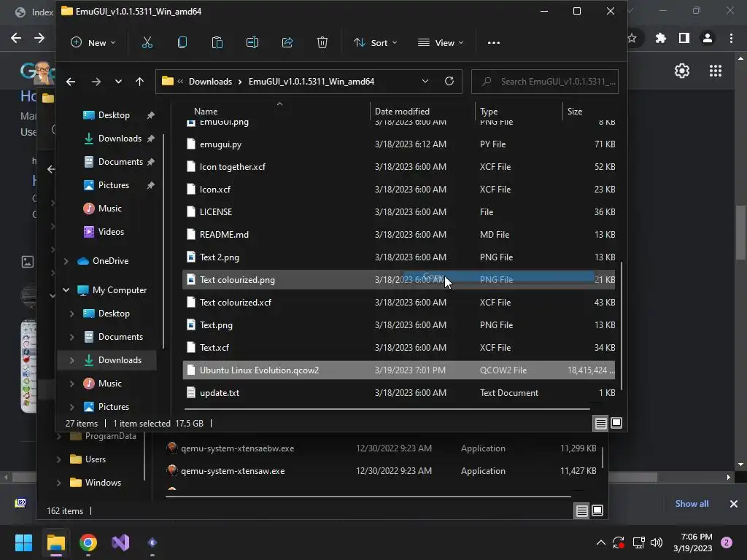Click the Rename icon in toolbar
Viewport: 747px width, 560px height.
pos(252,43)
